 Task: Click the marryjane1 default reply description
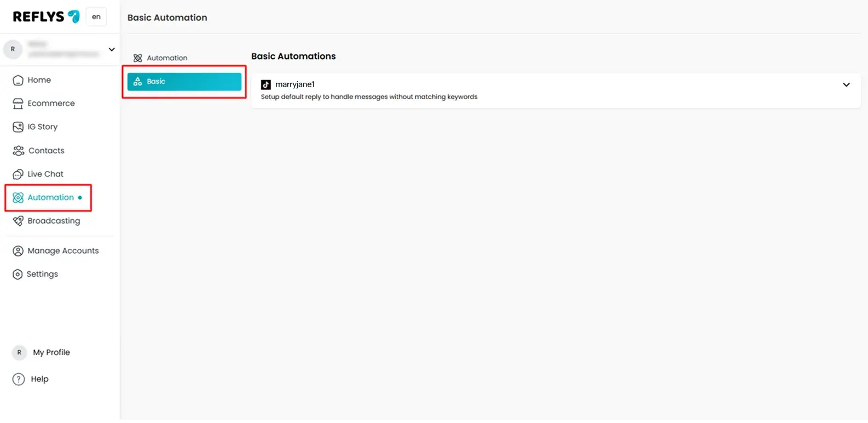pyautogui.click(x=369, y=97)
